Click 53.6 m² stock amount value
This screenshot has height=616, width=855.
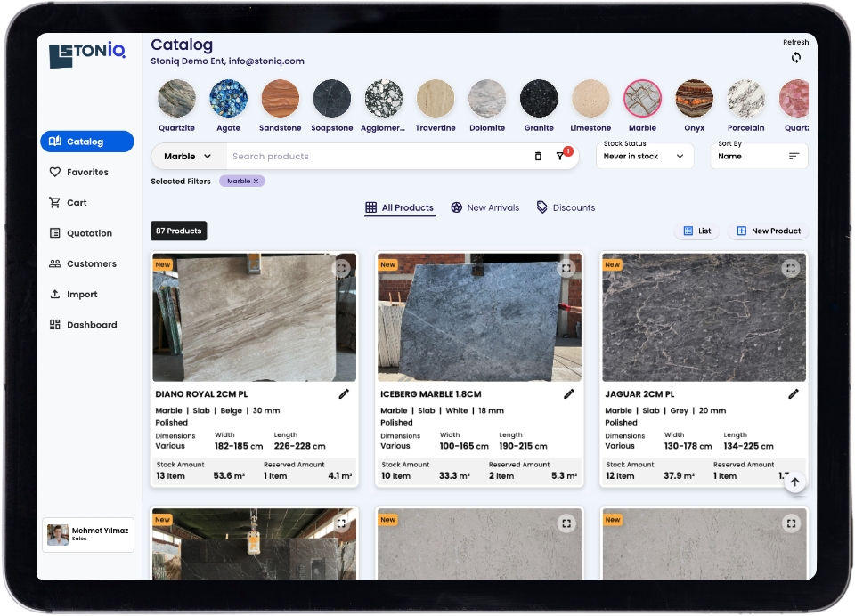[x=229, y=476]
